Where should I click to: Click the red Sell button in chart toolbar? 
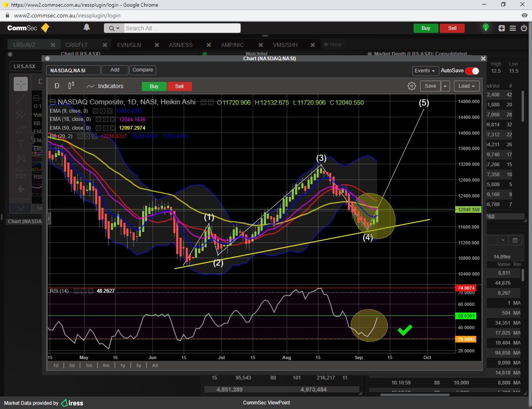click(x=180, y=86)
